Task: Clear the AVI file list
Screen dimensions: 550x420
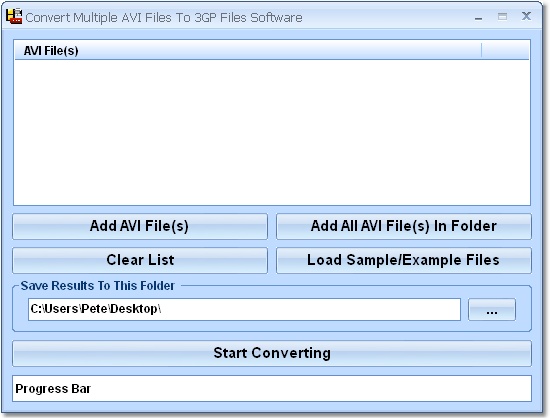Action: (140, 260)
